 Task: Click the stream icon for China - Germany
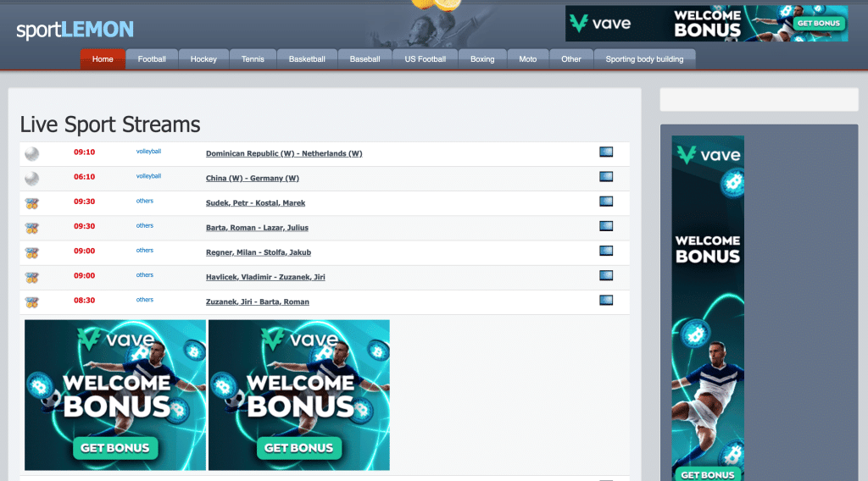pyautogui.click(x=605, y=177)
